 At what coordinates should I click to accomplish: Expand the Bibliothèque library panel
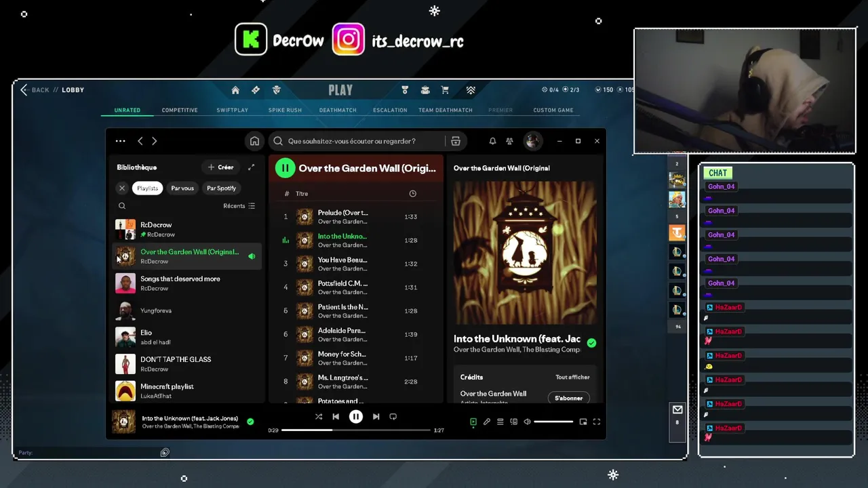click(251, 167)
